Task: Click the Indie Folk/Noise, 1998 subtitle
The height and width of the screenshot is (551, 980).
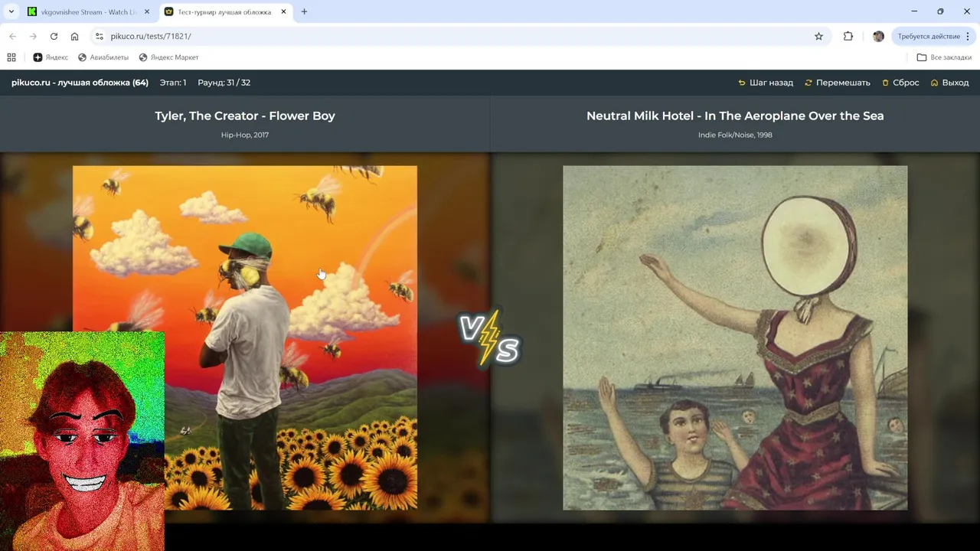Action: 735,135
